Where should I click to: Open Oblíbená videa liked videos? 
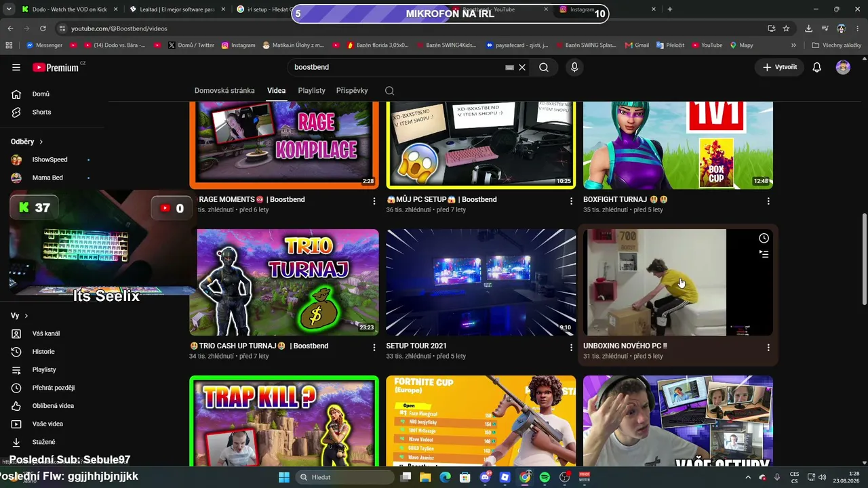point(54,406)
